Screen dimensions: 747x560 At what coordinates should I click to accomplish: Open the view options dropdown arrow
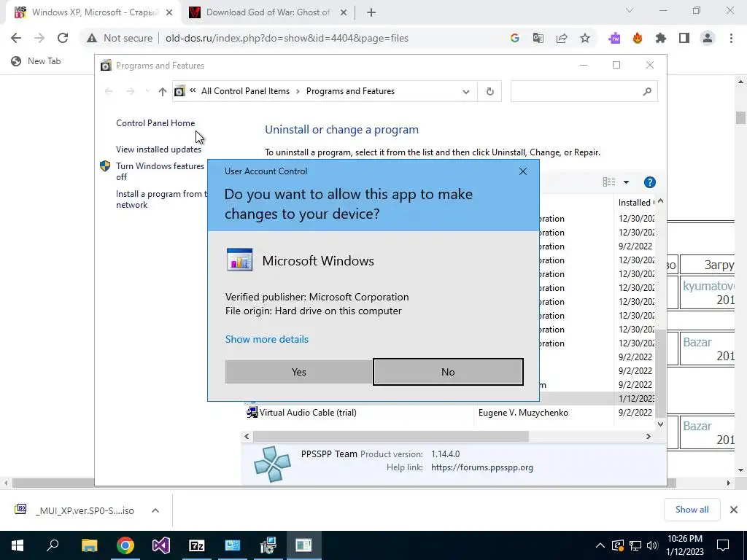626,182
